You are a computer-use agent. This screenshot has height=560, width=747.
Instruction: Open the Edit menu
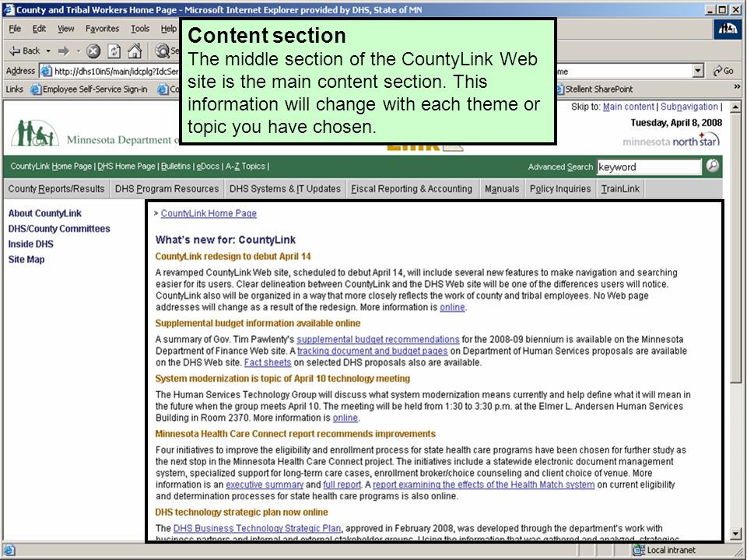(39, 29)
